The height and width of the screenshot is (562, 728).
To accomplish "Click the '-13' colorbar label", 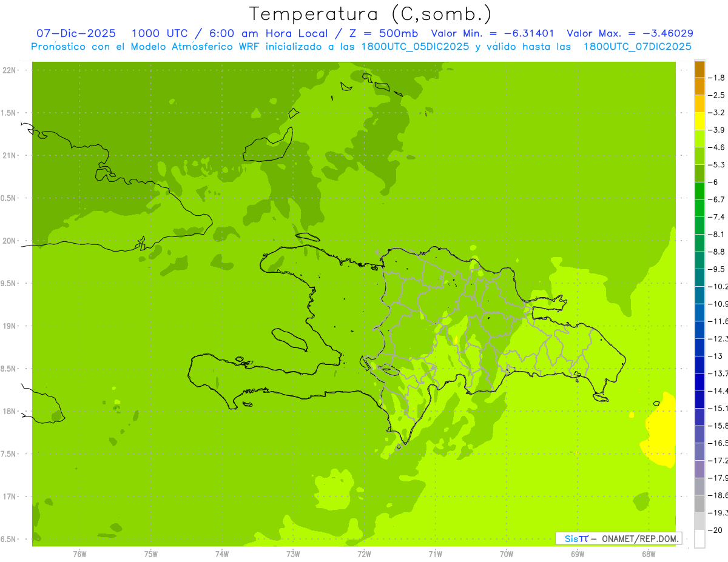I will coord(716,356).
